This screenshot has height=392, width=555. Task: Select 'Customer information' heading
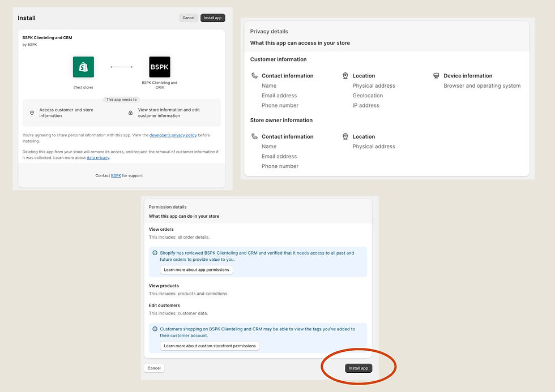(x=278, y=59)
